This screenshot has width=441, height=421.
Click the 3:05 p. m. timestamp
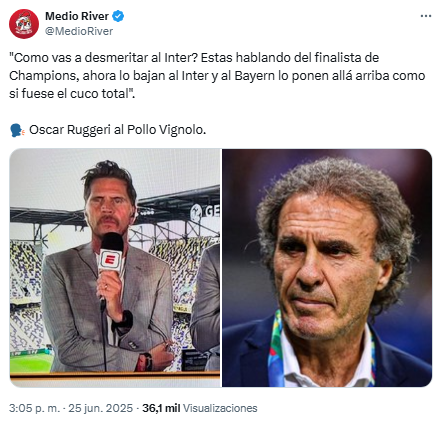coord(35,408)
